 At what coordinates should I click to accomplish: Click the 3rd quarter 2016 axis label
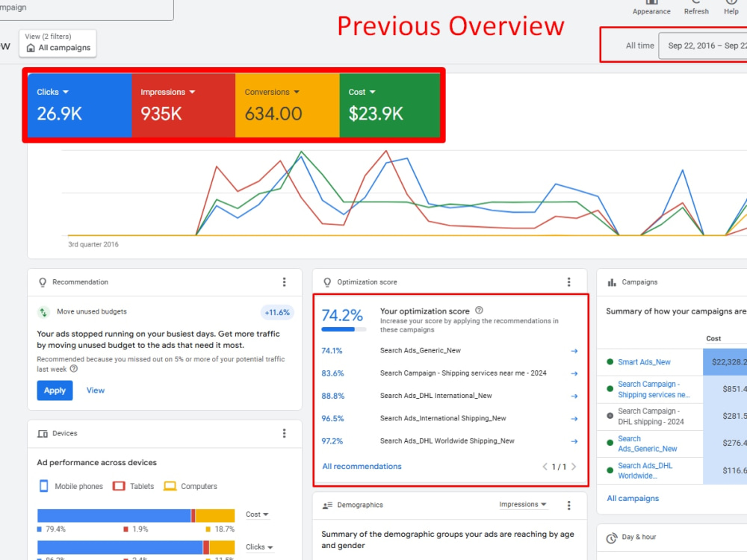(x=93, y=245)
